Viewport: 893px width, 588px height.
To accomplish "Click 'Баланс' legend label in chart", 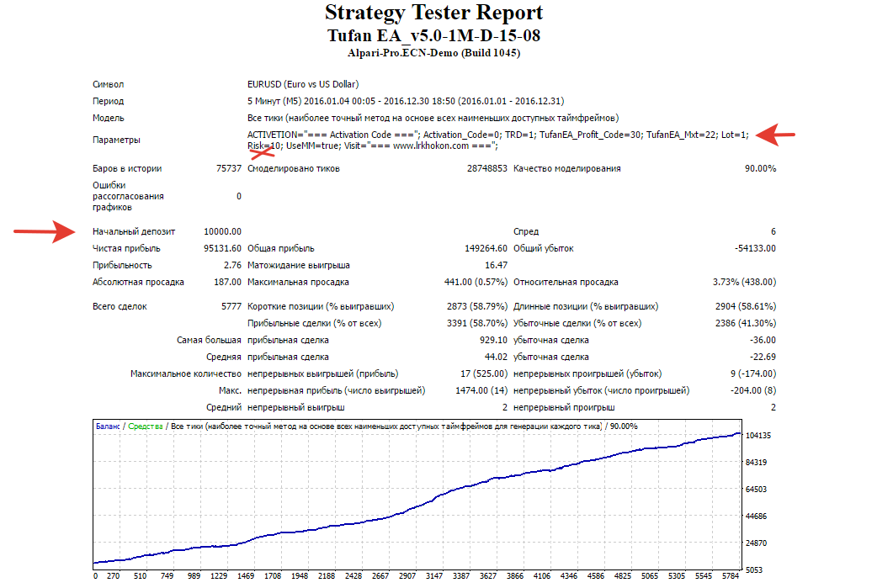I will 108,426.
